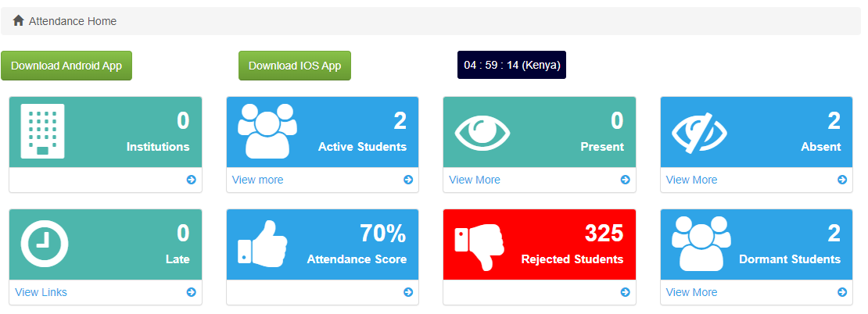This screenshot has height=314, width=868.
Task: Click arrow icon under Rejected Students card
Action: pos(625,292)
